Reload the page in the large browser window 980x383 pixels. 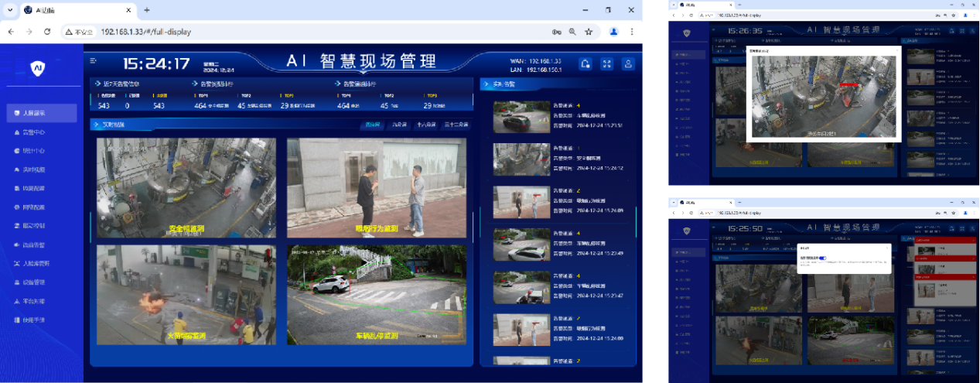[47, 32]
